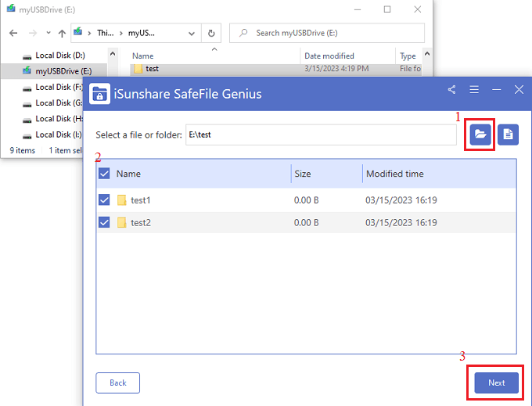Refresh the File Explorer location
Image resolution: width=532 pixels, height=406 pixels.
pyautogui.click(x=211, y=33)
